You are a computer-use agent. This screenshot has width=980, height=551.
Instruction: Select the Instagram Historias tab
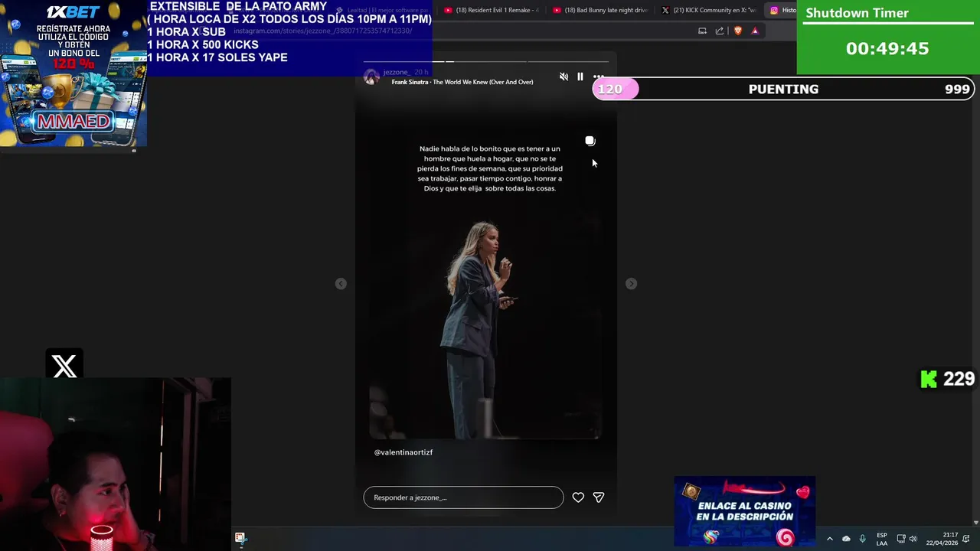[x=782, y=10]
